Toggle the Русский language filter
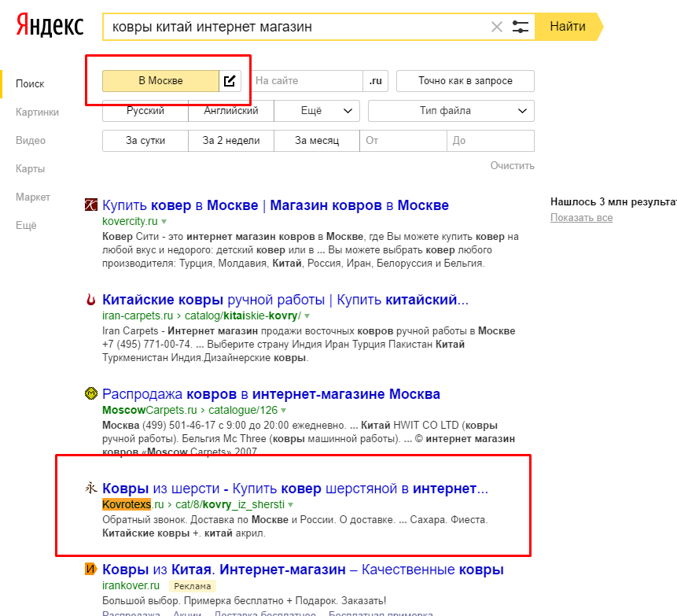This screenshot has width=677, height=616. tap(145, 111)
